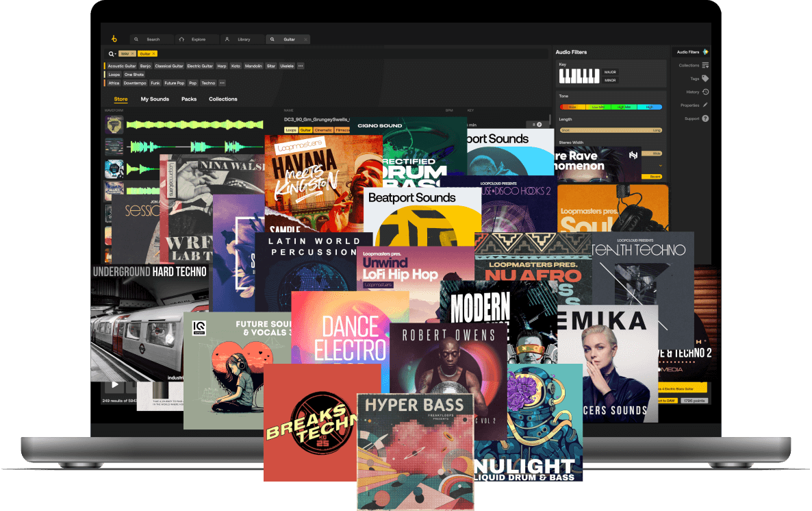Select the Downtempo genre tag
812x511 pixels.
135,83
